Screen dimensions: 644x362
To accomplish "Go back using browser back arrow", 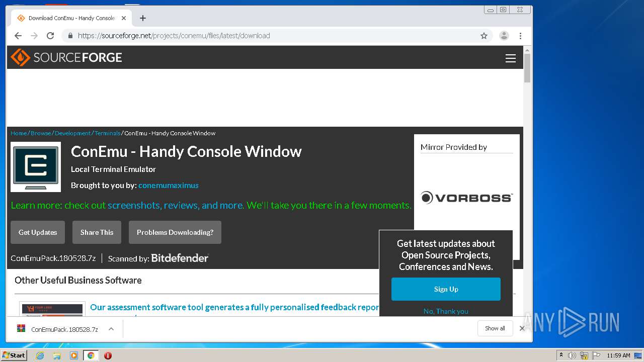I will pyautogui.click(x=18, y=36).
